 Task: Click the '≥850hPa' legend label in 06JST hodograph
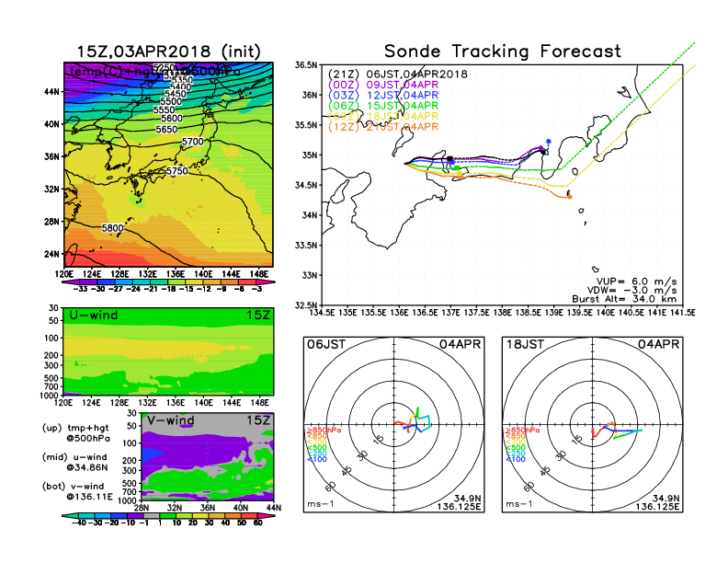point(317,430)
